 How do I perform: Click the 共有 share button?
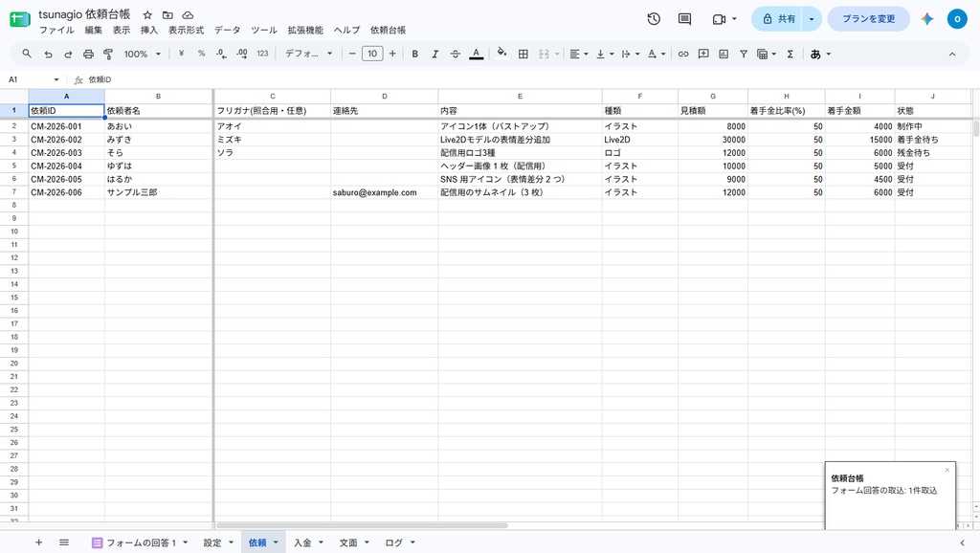[x=778, y=19]
